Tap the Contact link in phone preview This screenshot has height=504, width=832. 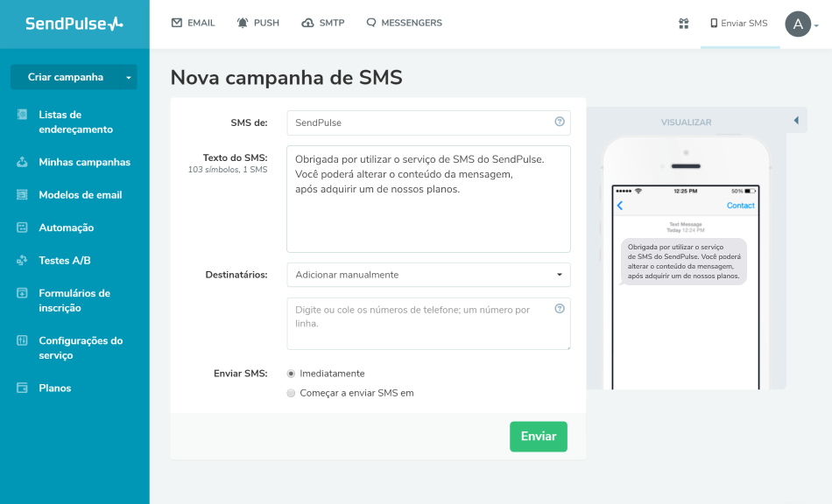point(740,206)
